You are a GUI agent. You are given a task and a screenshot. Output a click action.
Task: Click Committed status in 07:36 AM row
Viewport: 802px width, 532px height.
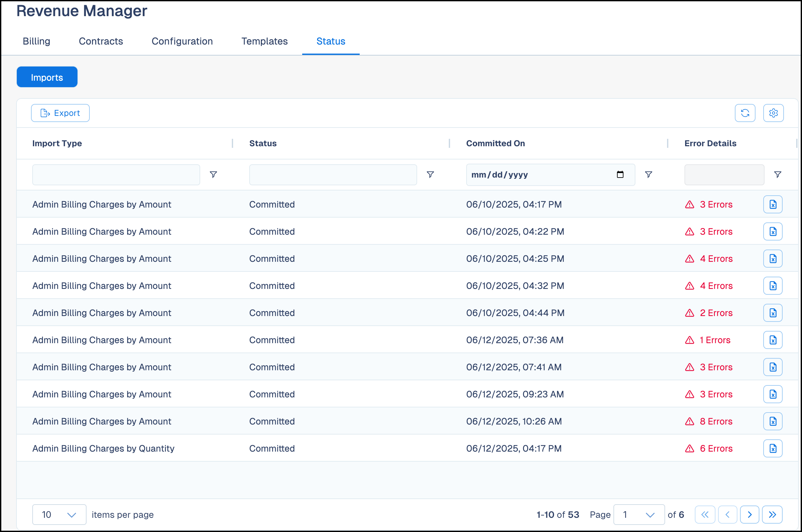(272, 340)
